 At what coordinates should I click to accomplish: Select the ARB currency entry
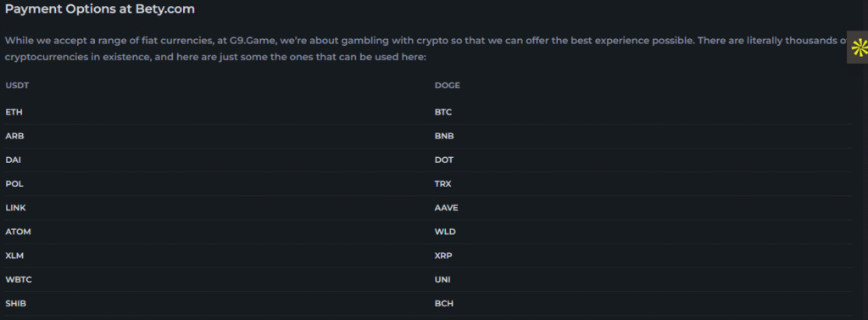point(14,136)
